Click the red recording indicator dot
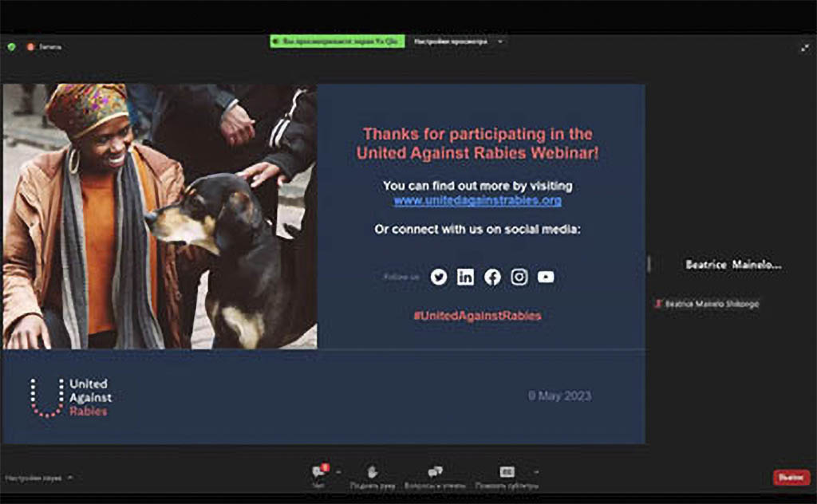Viewport: 817px width, 504px height. pyautogui.click(x=30, y=47)
